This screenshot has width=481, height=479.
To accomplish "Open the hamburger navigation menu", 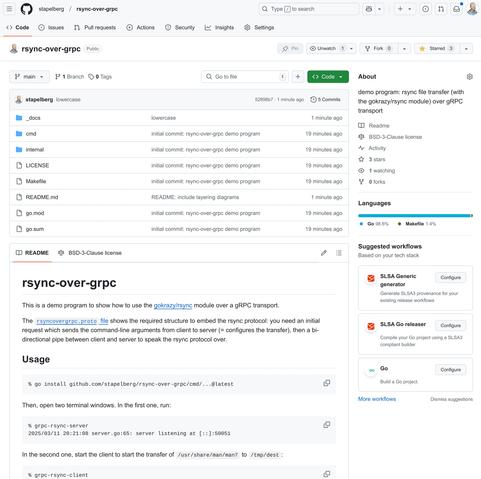I will [9, 9].
